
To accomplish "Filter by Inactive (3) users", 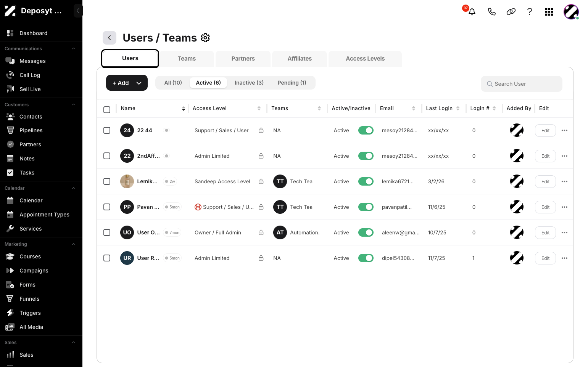I will [x=249, y=83].
